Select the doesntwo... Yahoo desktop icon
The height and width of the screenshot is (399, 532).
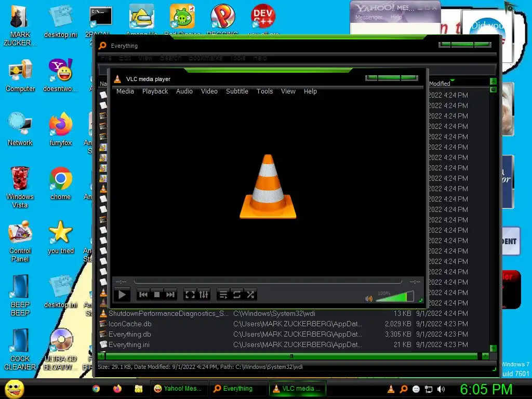[x=60, y=75]
